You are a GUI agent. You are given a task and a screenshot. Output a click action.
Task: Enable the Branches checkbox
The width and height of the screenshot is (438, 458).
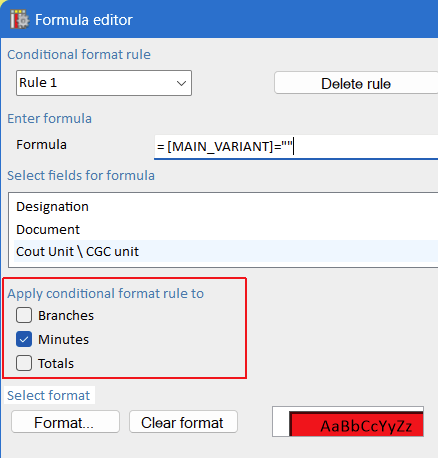pyautogui.click(x=24, y=315)
